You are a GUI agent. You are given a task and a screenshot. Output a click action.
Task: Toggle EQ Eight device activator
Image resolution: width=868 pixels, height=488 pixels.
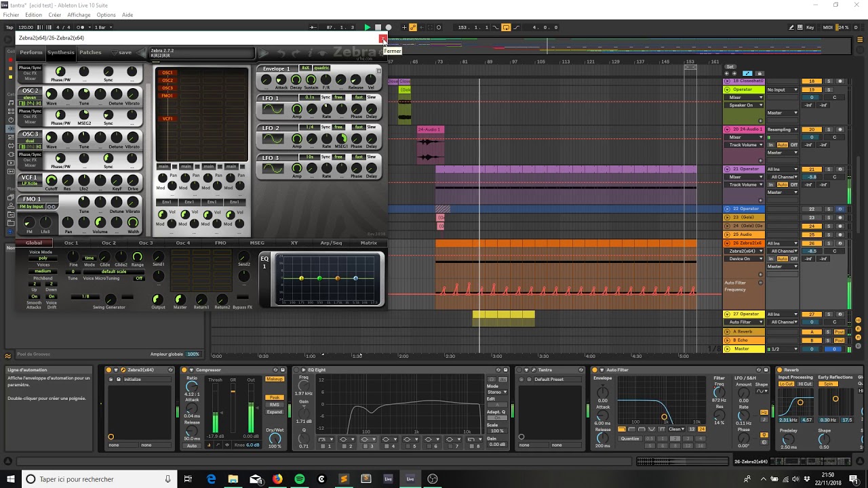coord(296,370)
